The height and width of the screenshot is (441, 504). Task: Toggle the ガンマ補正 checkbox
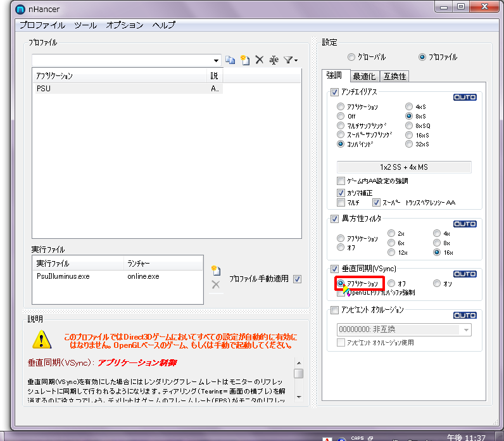click(x=341, y=193)
